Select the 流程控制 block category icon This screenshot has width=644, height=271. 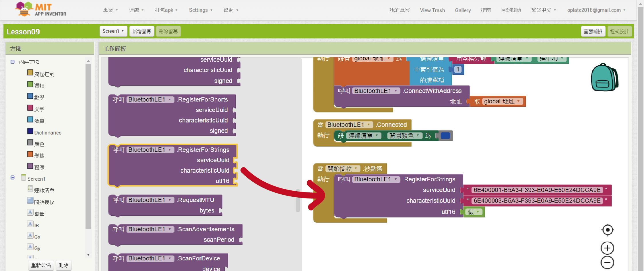tap(30, 73)
